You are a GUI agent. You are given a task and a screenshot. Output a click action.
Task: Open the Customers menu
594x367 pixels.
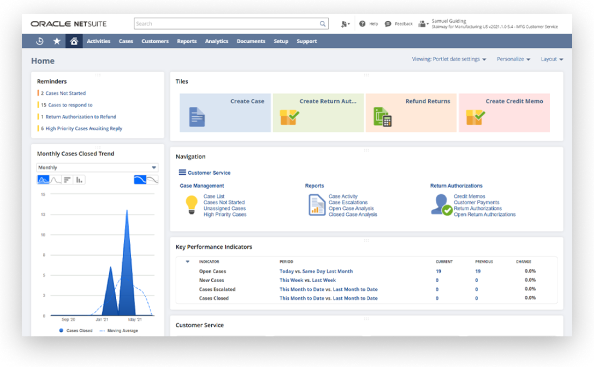coord(155,41)
